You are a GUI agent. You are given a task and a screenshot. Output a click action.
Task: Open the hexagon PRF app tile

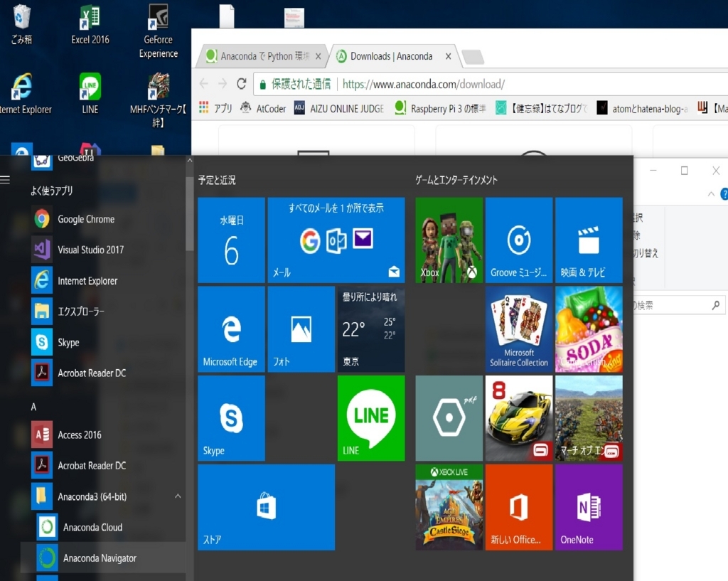coord(449,418)
